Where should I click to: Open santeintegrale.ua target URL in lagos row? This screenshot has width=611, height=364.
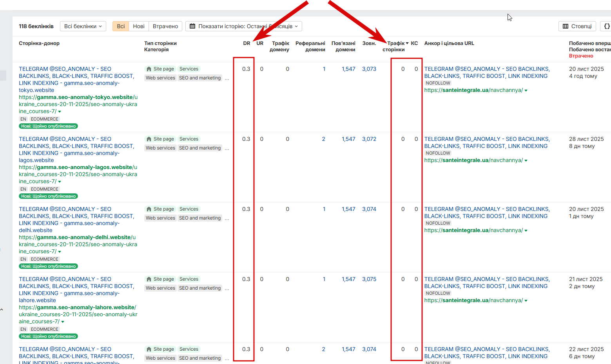click(x=473, y=160)
